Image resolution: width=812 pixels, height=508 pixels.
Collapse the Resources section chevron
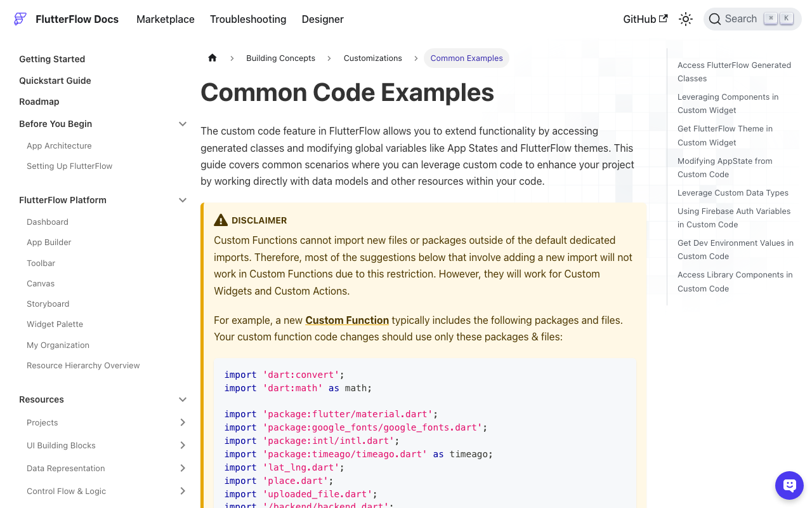coord(183,399)
